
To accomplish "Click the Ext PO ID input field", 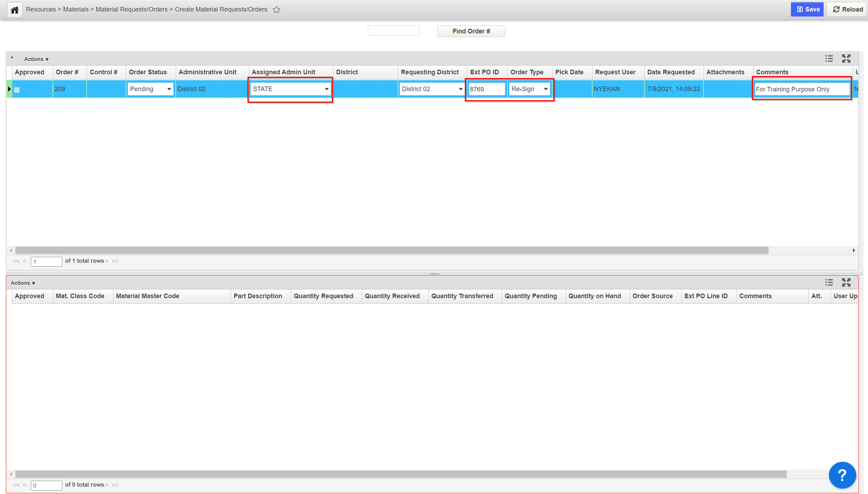I will click(486, 89).
